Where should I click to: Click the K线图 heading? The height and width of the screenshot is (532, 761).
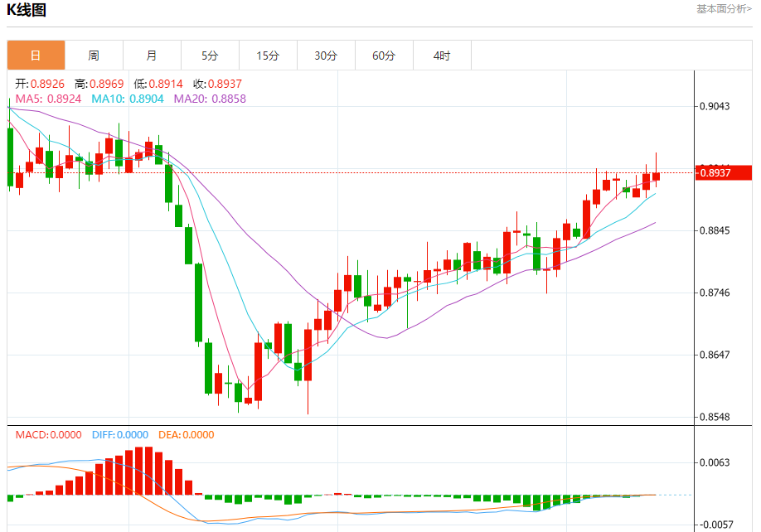tap(27, 10)
